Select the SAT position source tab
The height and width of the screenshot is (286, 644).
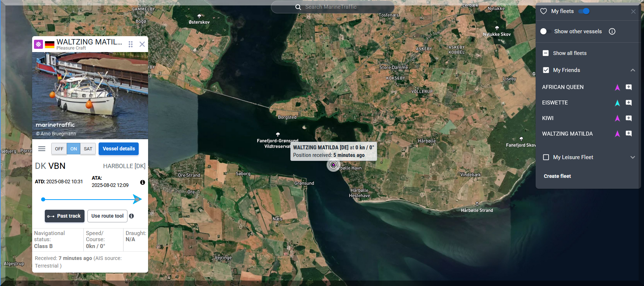88,149
